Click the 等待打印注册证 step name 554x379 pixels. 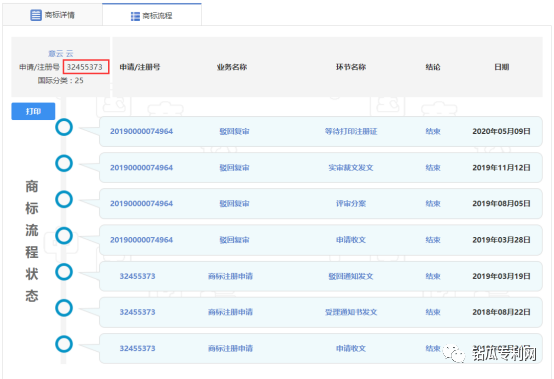pyautogui.click(x=351, y=131)
